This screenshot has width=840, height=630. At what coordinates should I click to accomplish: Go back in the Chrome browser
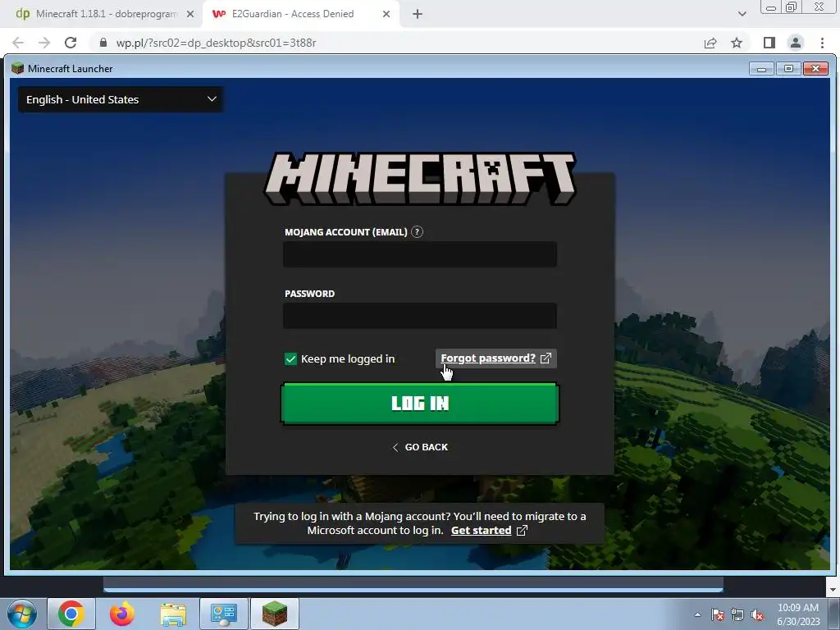click(x=18, y=43)
